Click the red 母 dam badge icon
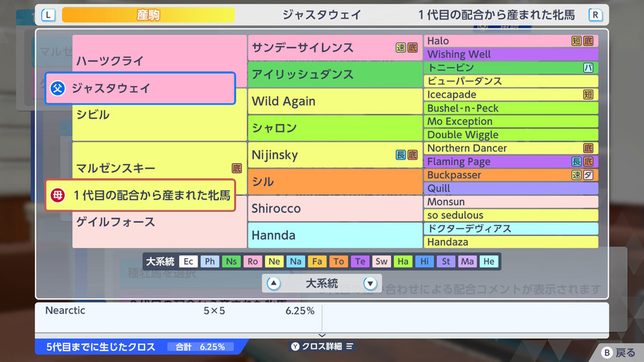 click(x=57, y=195)
